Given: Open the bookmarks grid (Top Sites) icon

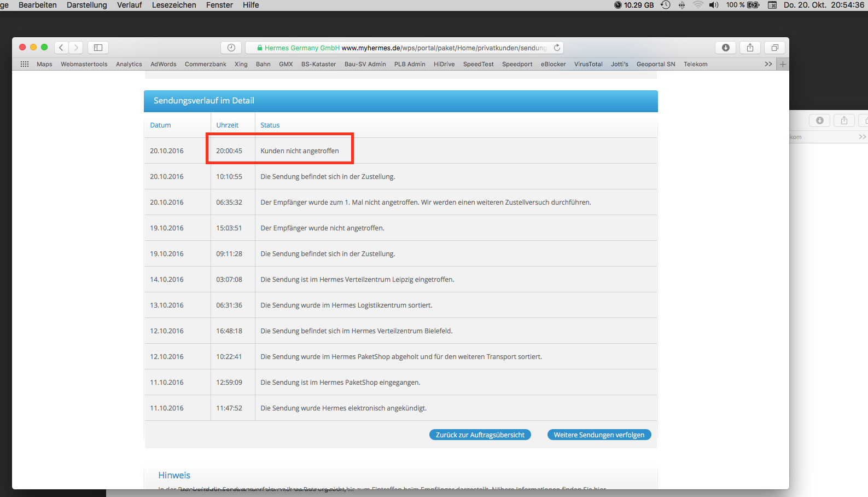Looking at the screenshot, I should point(25,64).
